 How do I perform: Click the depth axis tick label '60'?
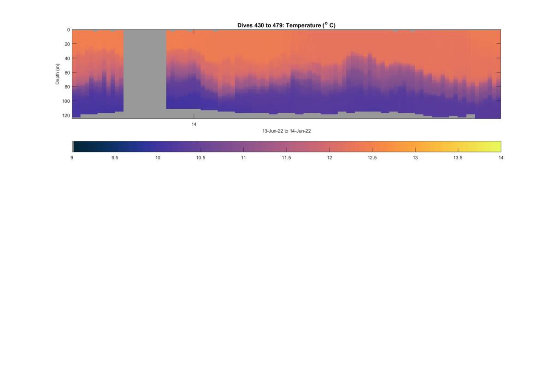[x=67, y=73]
